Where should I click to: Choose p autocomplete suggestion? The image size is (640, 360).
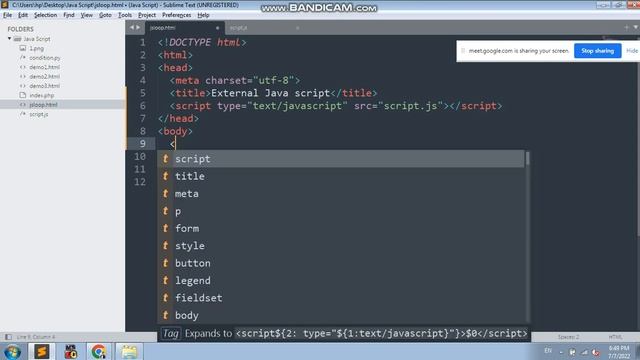(341, 211)
